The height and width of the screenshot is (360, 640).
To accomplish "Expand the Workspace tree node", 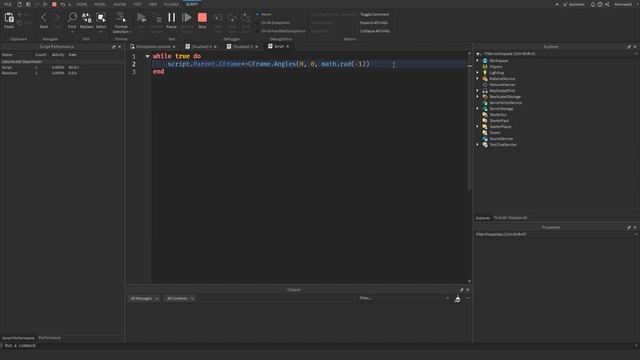I will click(x=478, y=60).
